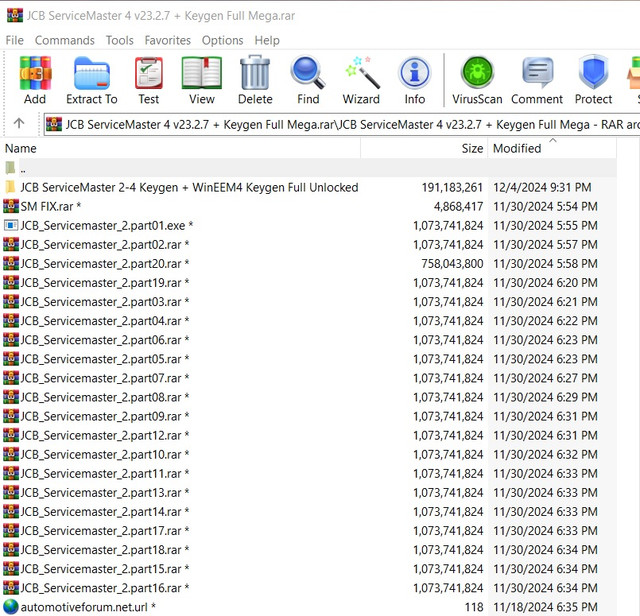Click size value 191,183,261
Viewport: 640px width, 616px height.
[452, 187]
